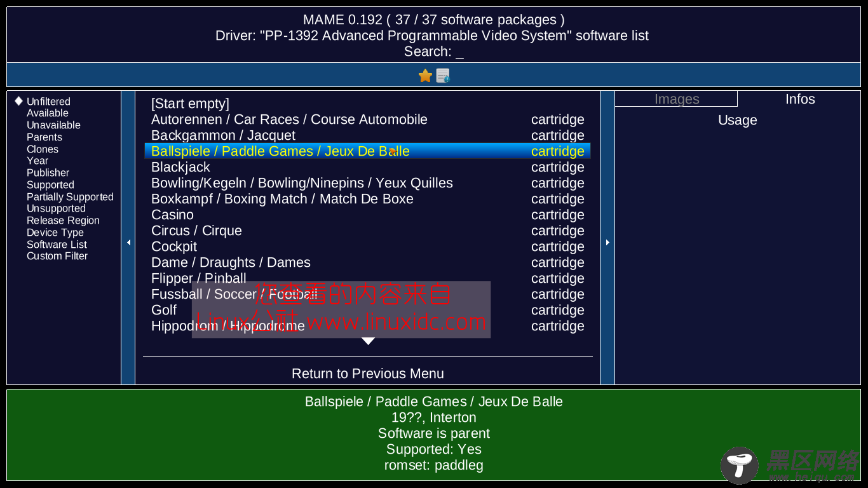
Task: Click the 'Software is parent' line
Action: (434, 433)
